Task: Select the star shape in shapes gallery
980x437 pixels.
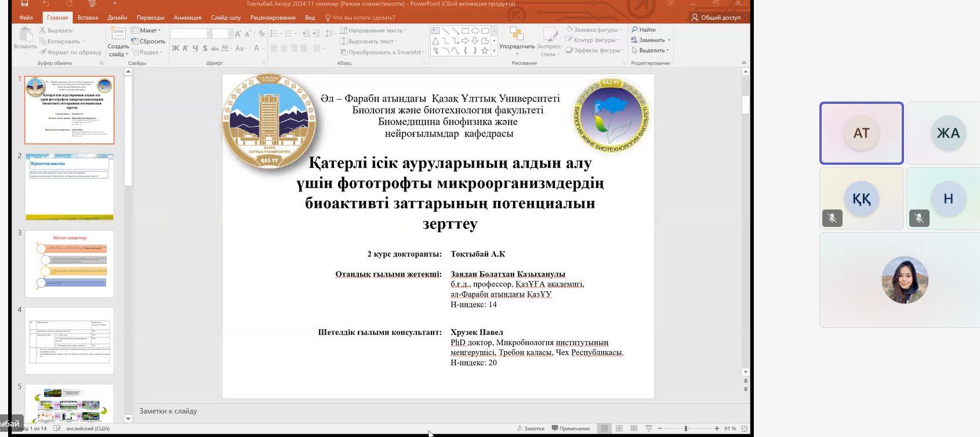Action: coord(485,50)
